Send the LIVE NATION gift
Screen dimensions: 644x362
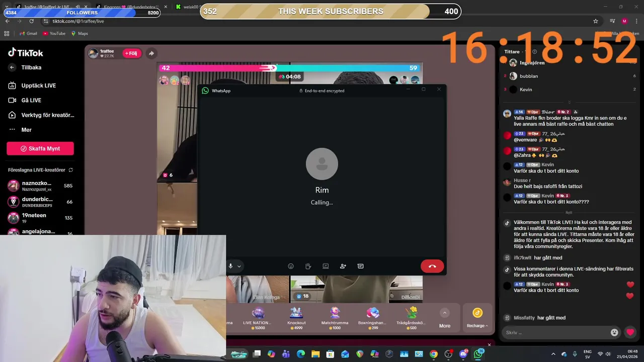(258, 318)
